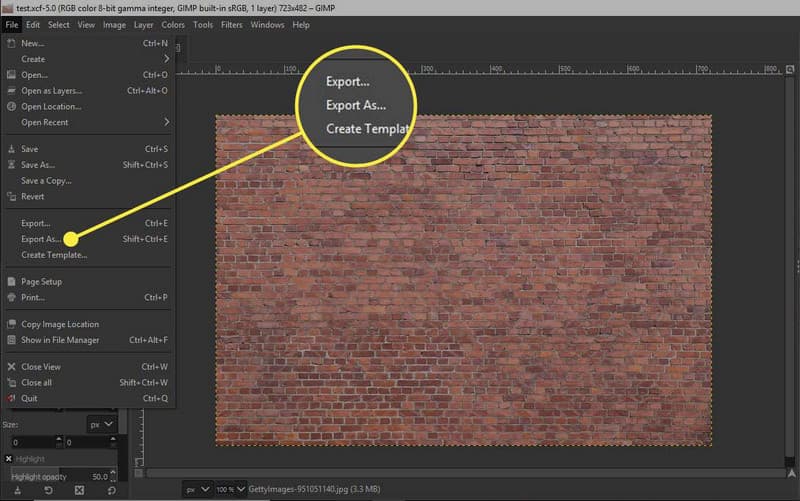Image resolution: width=800 pixels, height=501 pixels.
Task: Expand the Open Recent submenu
Action: pyautogui.click(x=88, y=122)
